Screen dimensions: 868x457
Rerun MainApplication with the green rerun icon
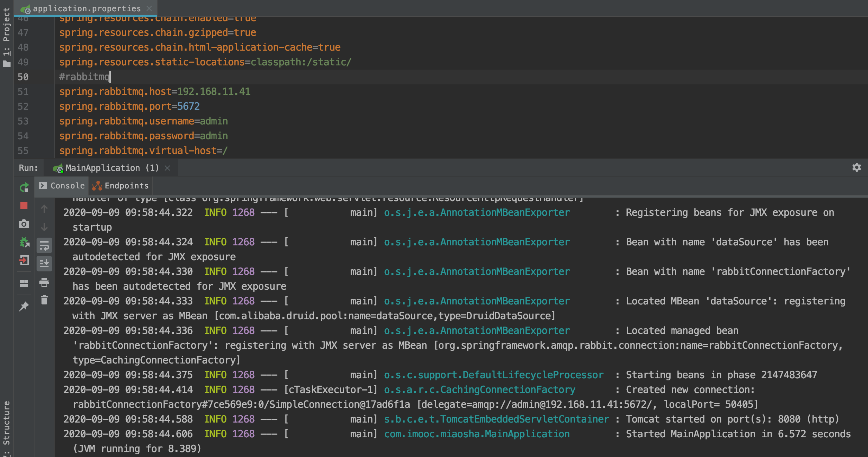tap(24, 187)
